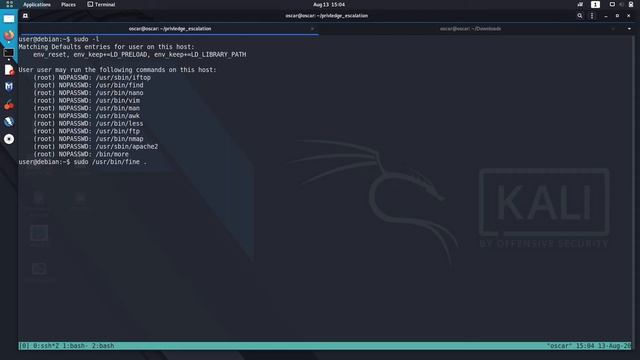
Task: Click the "oscar" hostname in tmux status
Action: coord(559,346)
